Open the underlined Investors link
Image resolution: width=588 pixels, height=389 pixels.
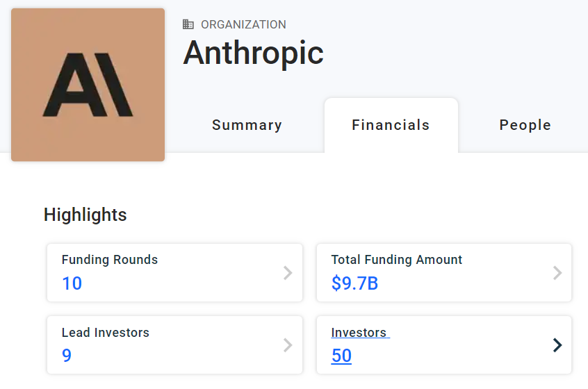click(x=359, y=333)
